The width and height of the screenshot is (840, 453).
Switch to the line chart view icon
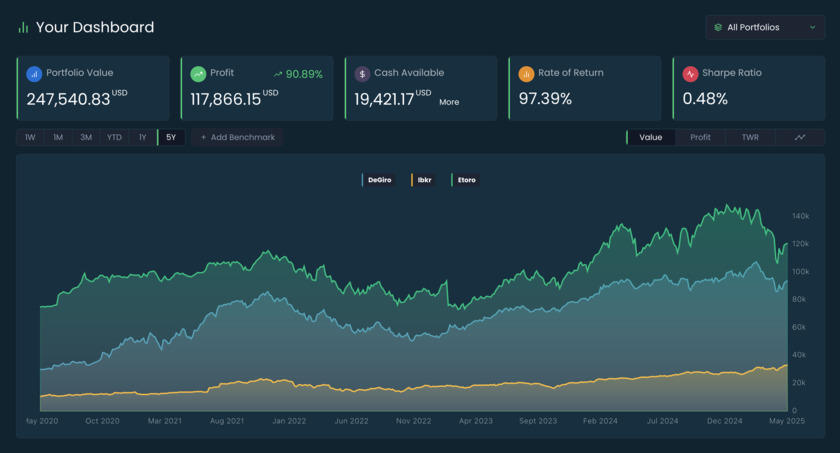800,137
